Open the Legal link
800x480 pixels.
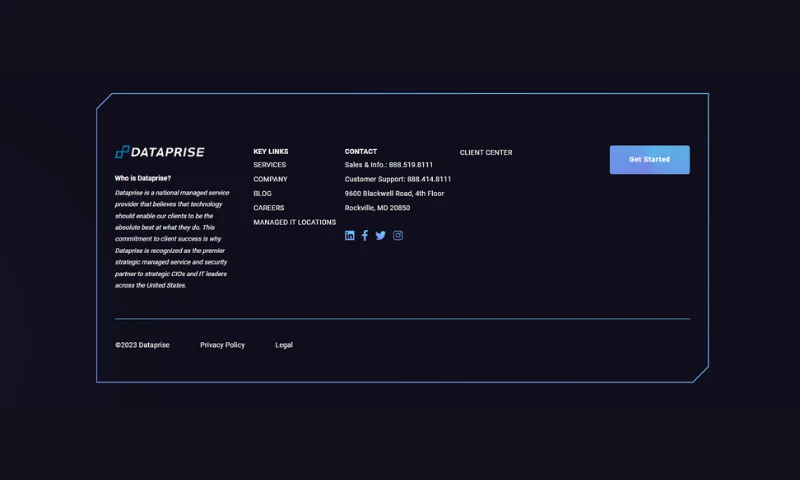[x=284, y=345]
